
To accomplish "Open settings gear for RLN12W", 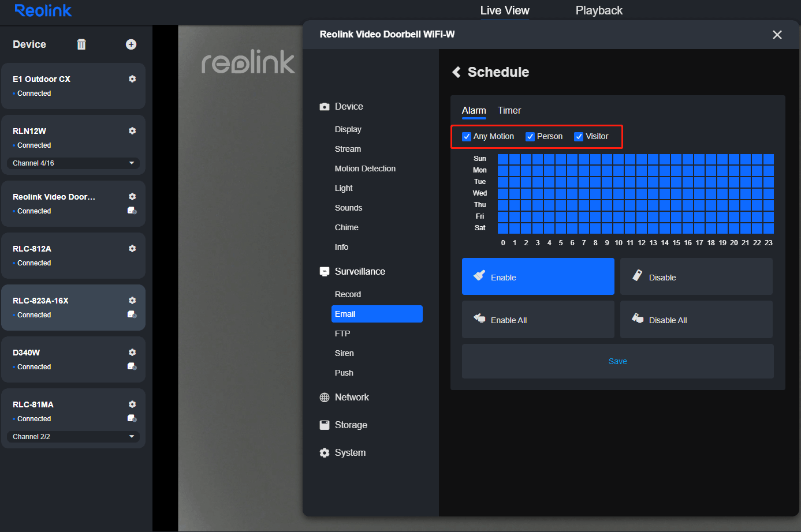I will (x=132, y=131).
